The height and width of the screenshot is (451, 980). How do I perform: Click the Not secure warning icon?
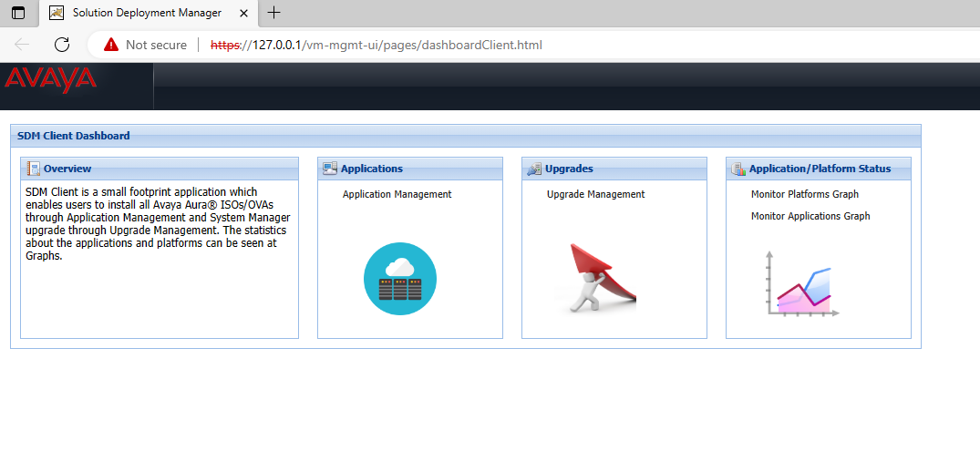111,45
